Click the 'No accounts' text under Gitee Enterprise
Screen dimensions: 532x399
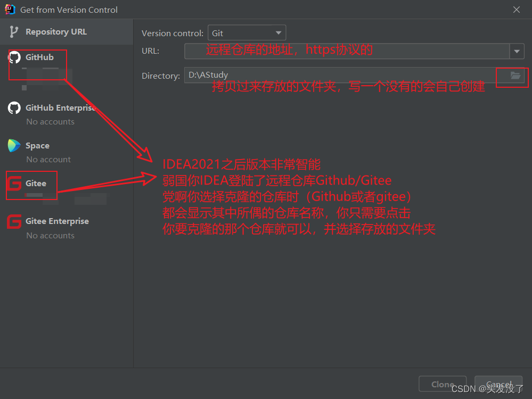[x=51, y=236]
